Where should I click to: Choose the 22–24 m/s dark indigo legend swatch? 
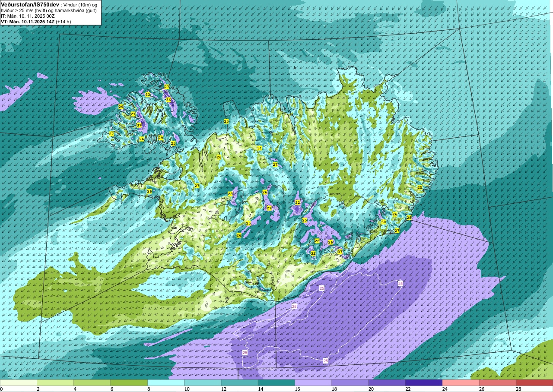coord(424,383)
